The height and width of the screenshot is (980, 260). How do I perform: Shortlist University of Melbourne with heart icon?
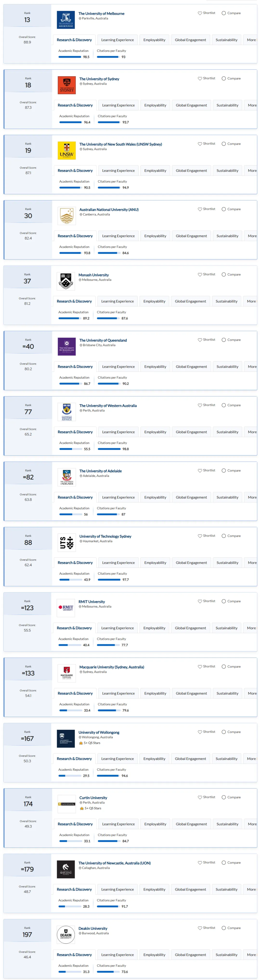200,13
